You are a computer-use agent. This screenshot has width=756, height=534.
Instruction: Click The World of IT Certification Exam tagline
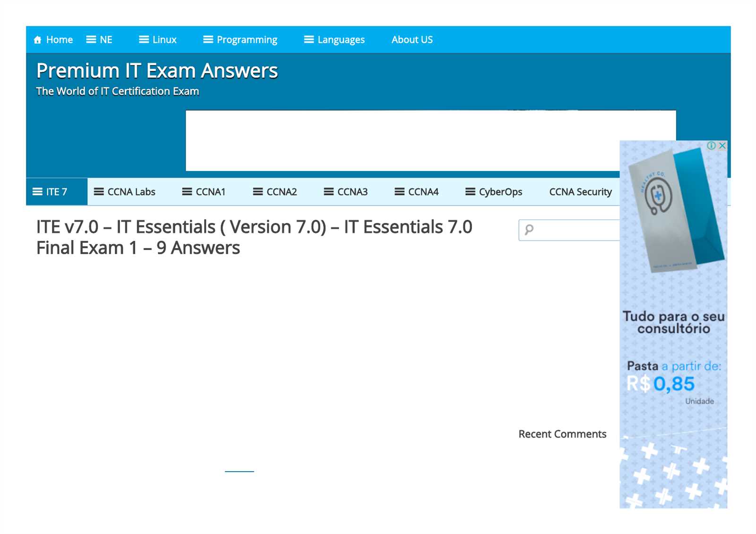click(x=118, y=91)
